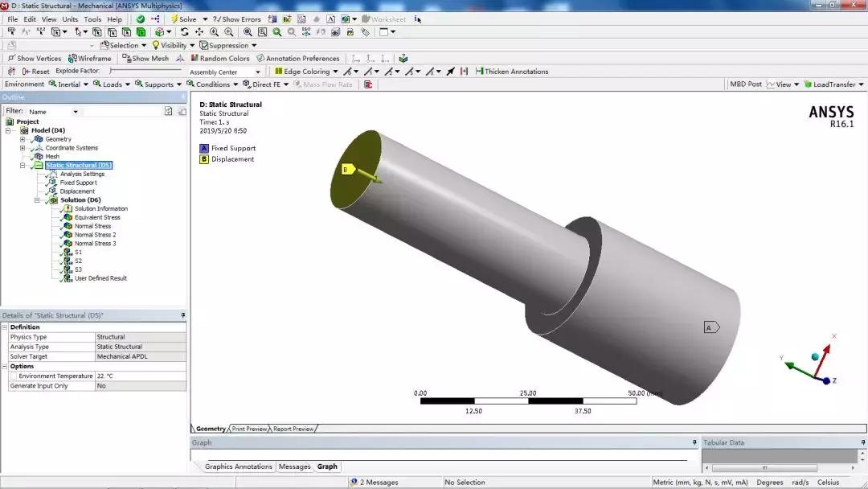The image size is (868, 489).
Task: Click the Reset explode button
Action: point(35,72)
